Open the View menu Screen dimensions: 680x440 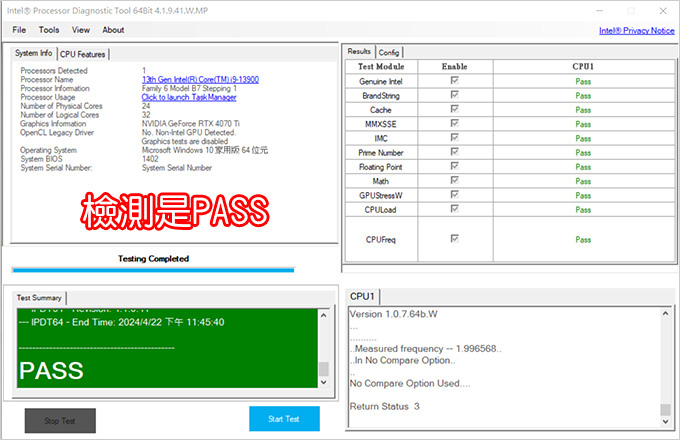pos(81,30)
